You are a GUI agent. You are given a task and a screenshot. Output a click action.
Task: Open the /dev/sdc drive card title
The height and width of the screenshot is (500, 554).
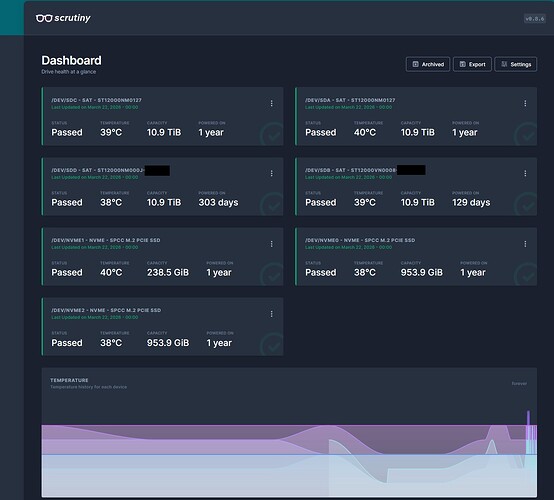pos(96,100)
